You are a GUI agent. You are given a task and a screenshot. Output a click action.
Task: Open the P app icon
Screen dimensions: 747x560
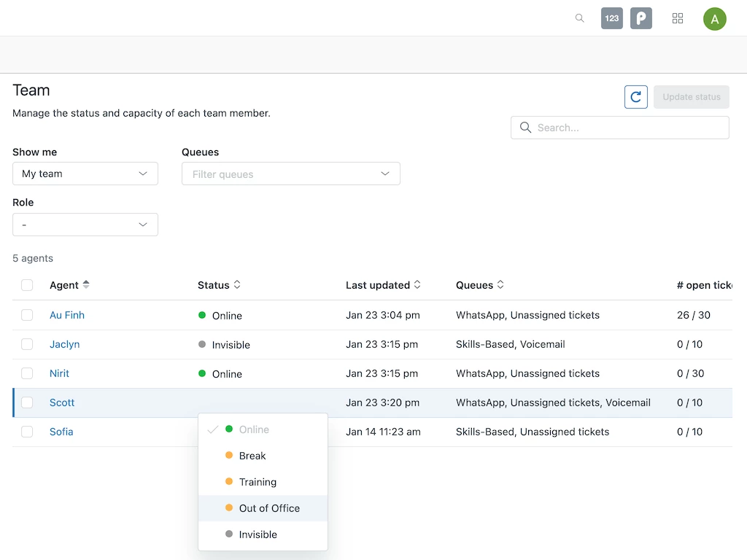point(640,18)
